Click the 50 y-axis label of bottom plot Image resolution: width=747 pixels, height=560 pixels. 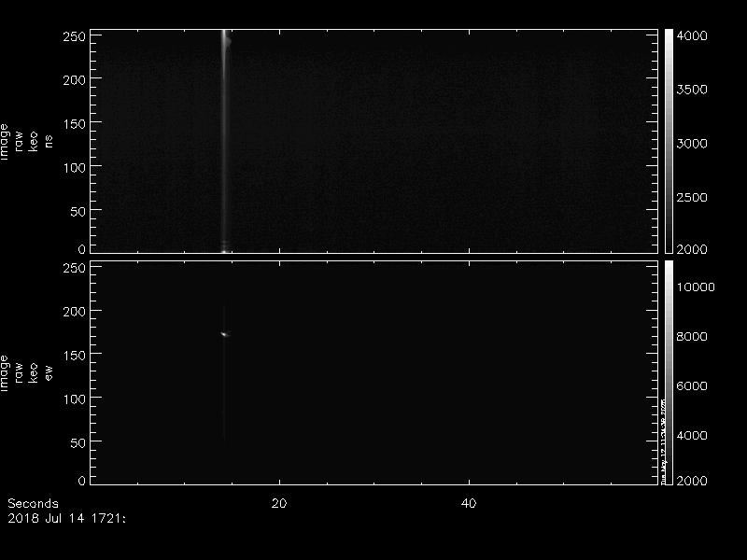click(x=78, y=442)
